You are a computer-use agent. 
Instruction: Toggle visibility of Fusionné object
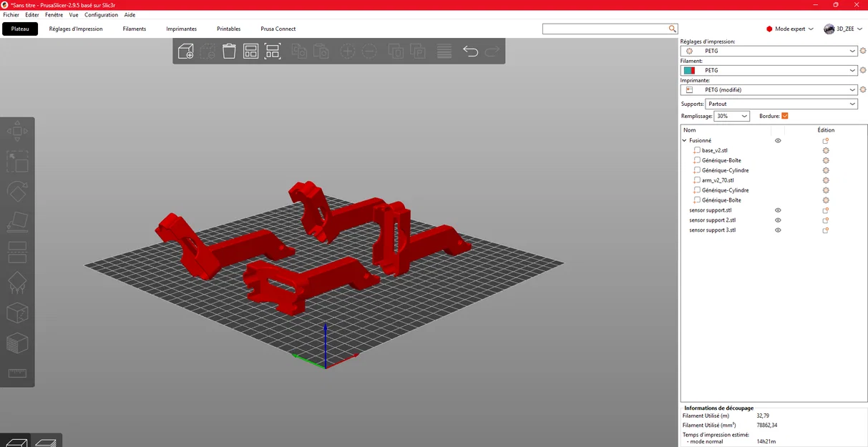tap(778, 141)
